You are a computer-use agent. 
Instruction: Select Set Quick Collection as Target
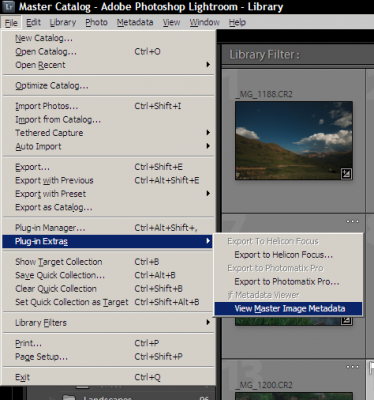click(109, 302)
